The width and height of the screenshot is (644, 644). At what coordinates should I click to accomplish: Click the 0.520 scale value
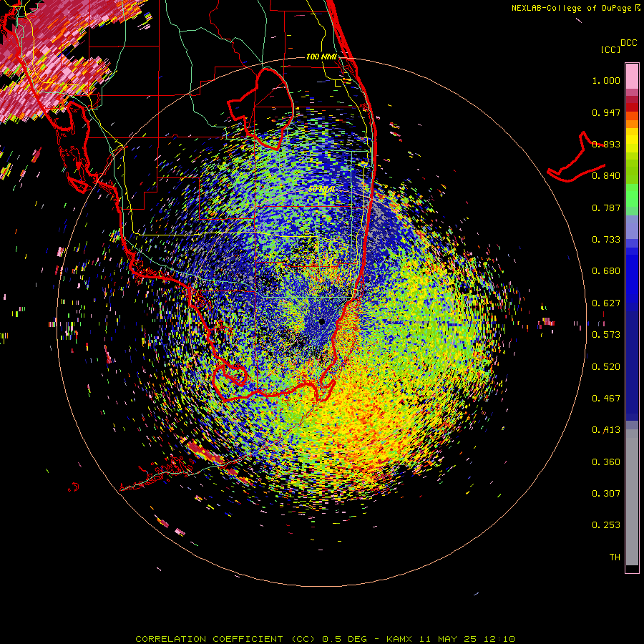[x=606, y=367]
